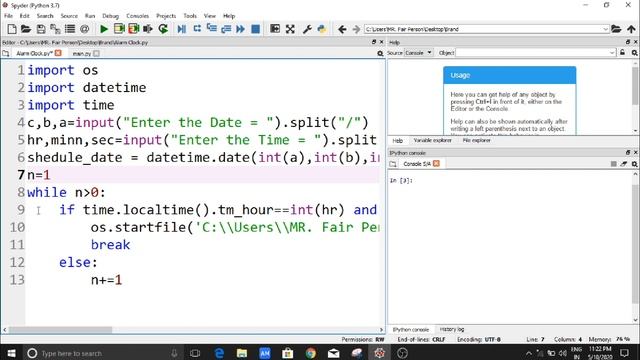Step into function debug icon
The height and width of the screenshot is (360, 640).
(211, 29)
